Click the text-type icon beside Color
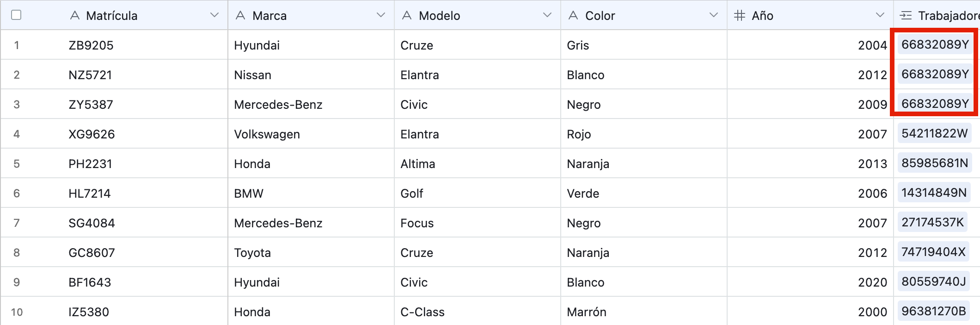Viewport: 980px width, 325px height. 573,16
